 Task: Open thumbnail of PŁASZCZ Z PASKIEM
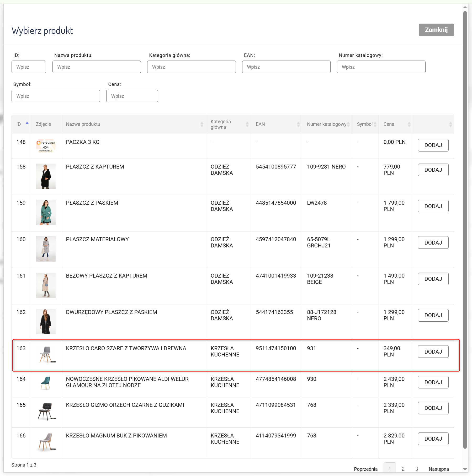click(x=46, y=212)
